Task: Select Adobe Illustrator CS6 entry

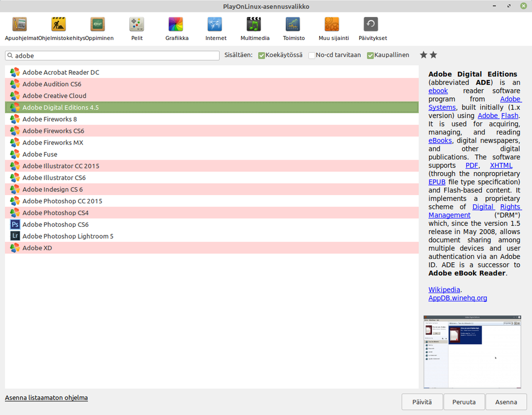Action: [212, 177]
